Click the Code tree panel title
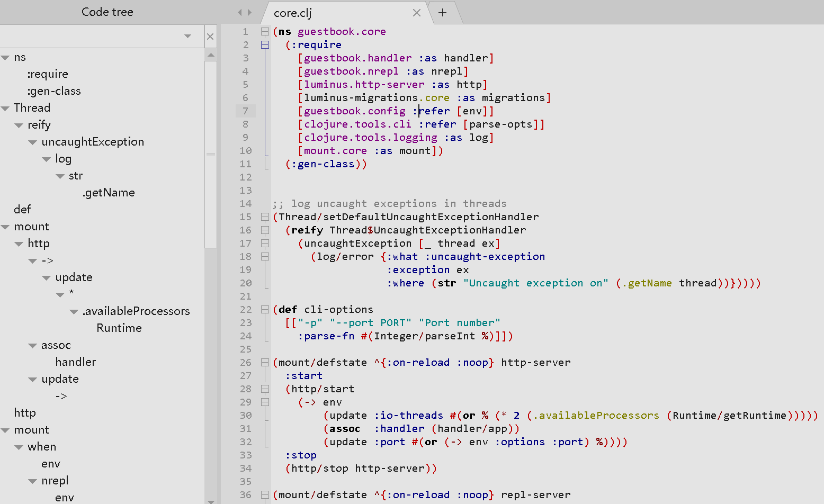Image resolution: width=824 pixels, height=504 pixels. point(108,12)
